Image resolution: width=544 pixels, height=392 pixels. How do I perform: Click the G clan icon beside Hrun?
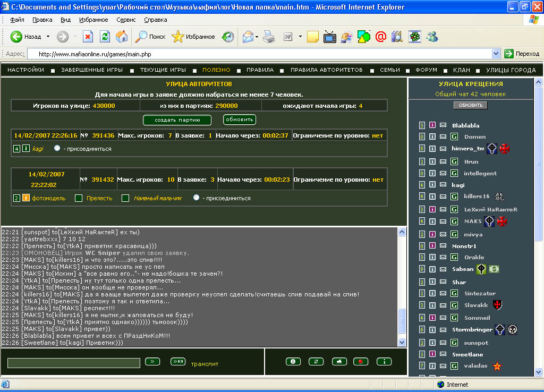point(454,161)
